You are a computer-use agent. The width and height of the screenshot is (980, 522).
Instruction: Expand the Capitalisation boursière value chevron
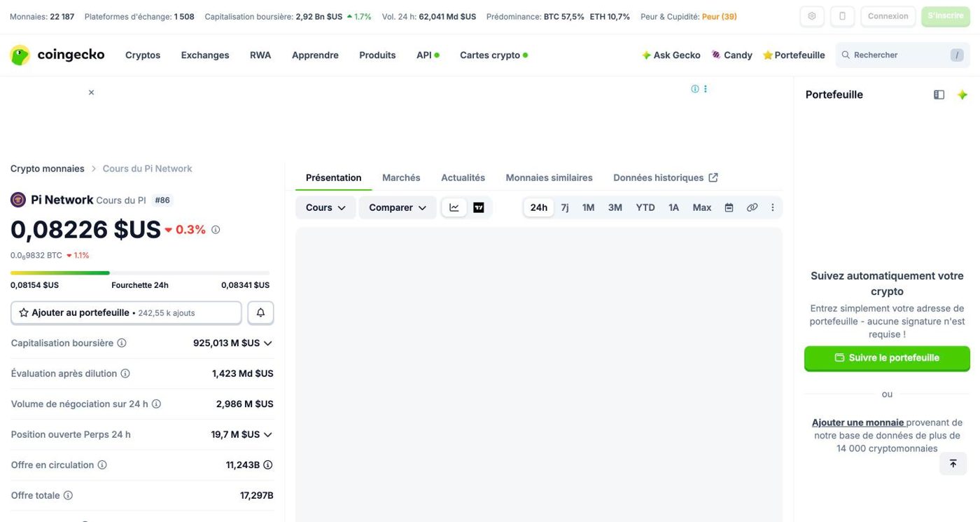click(x=267, y=343)
